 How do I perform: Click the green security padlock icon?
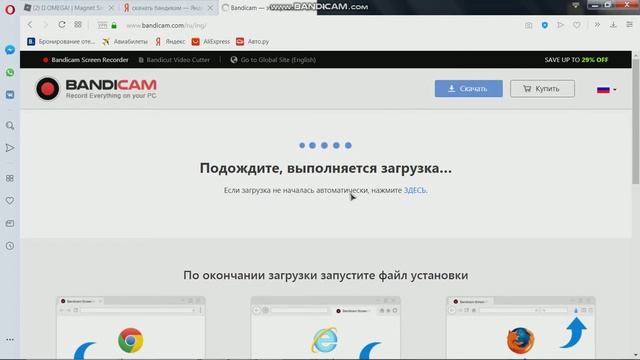114,25
